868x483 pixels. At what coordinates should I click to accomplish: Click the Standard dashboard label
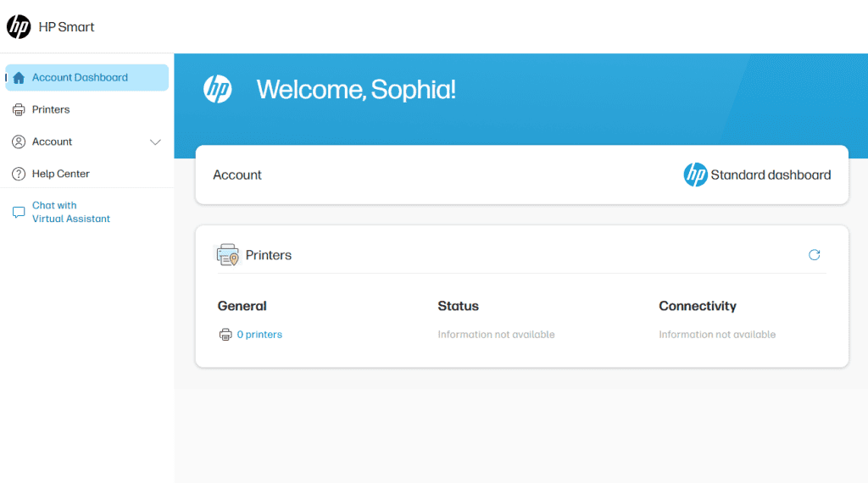[771, 175]
